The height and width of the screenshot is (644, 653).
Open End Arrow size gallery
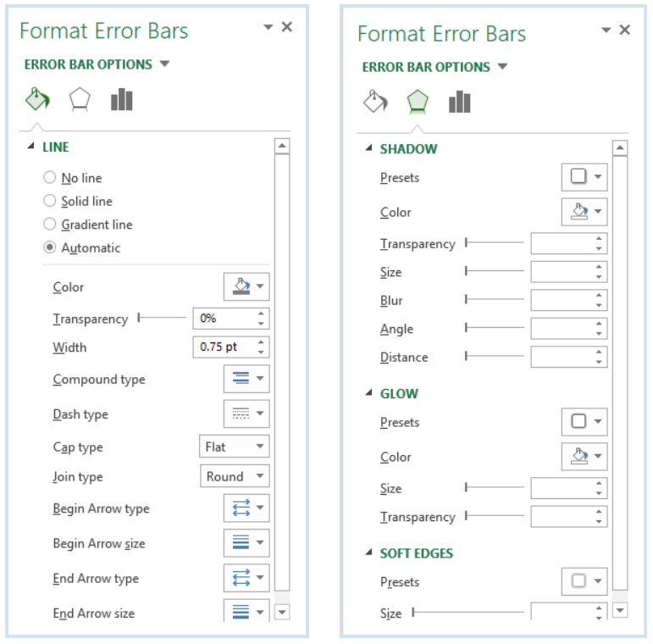tap(246, 611)
